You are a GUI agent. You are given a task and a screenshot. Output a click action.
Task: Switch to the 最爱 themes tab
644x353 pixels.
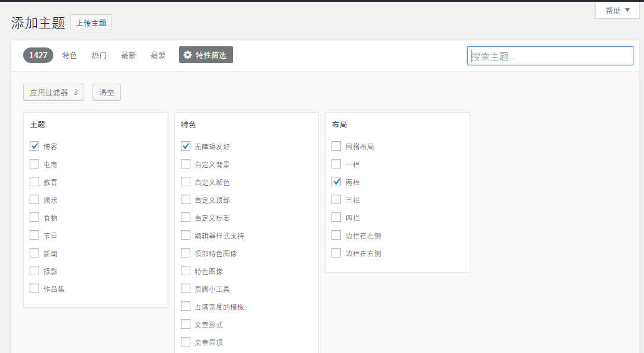157,55
